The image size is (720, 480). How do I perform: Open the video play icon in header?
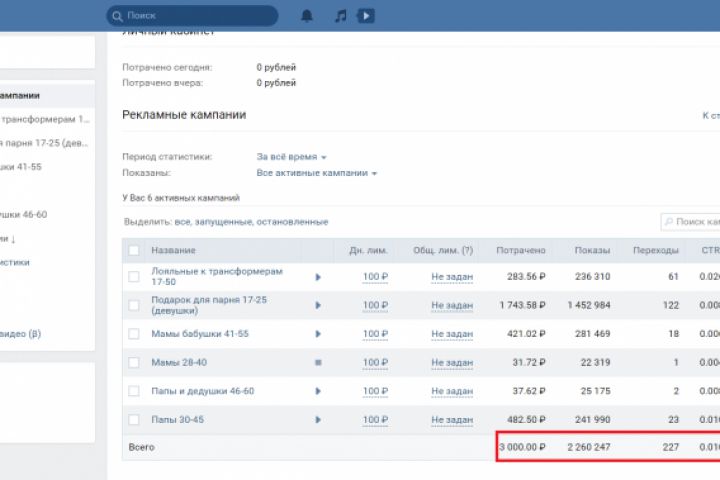[366, 16]
